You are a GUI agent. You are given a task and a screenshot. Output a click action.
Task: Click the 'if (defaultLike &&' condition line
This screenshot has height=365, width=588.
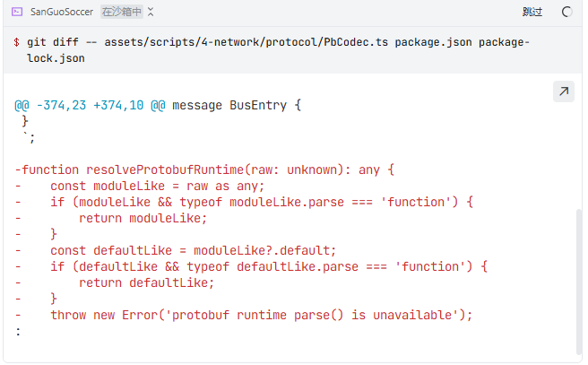point(267,266)
